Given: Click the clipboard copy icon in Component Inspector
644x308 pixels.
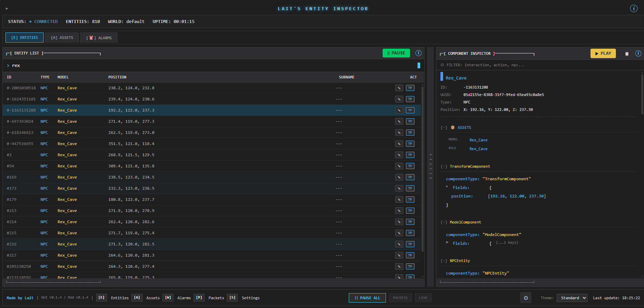Looking at the screenshot, I should click(x=627, y=54).
